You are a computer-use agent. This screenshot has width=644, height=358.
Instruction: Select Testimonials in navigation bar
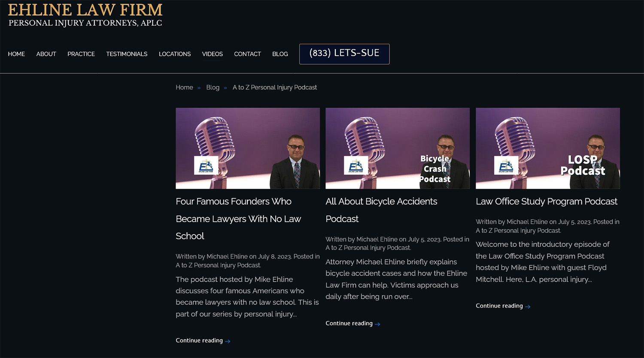pos(127,54)
